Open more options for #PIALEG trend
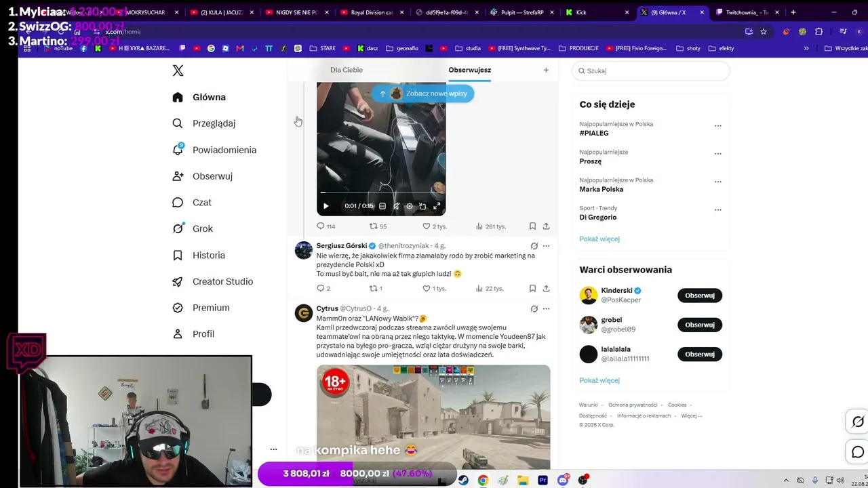Screen dimensions: 868x488 click(x=718, y=125)
